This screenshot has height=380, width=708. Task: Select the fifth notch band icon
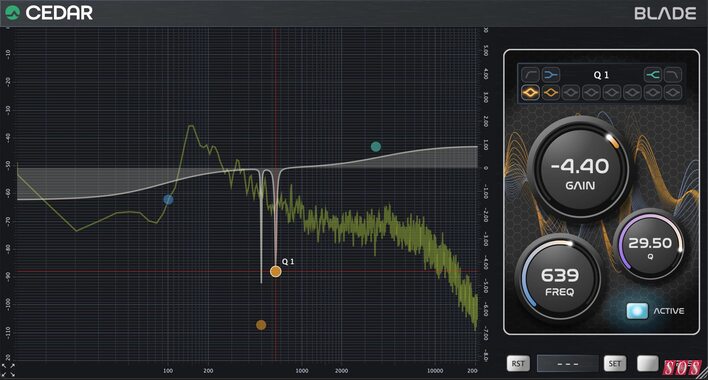click(x=612, y=93)
